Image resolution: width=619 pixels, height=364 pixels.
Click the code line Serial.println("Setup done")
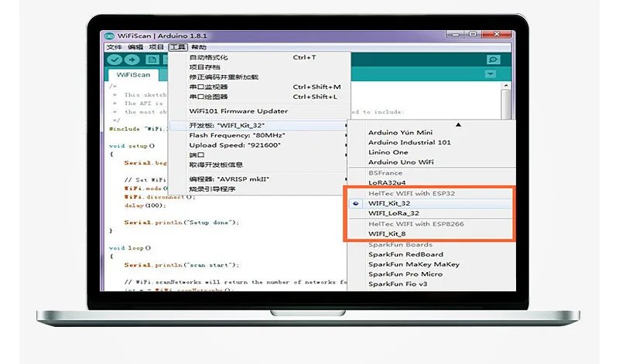182,223
